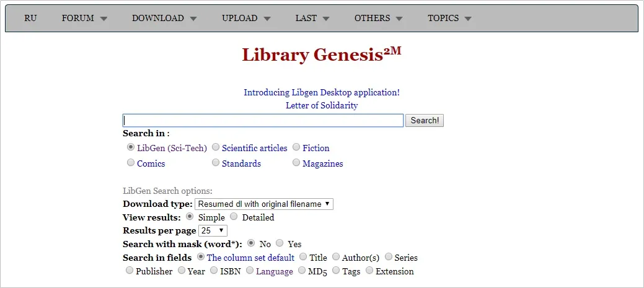The width and height of the screenshot is (644, 288).
Task: Open The column set default link
Action: pos(250,258)
